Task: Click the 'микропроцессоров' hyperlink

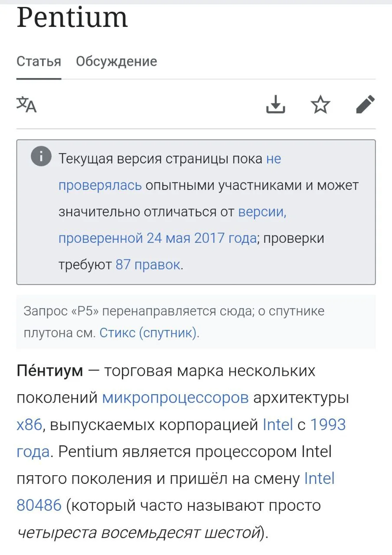Action: 175,398
